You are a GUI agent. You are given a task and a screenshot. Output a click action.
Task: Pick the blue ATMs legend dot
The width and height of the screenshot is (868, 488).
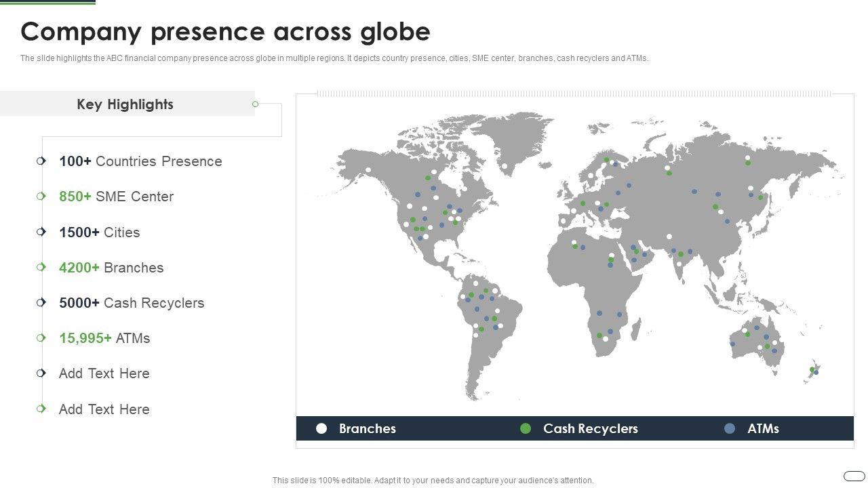pos(730,428)
